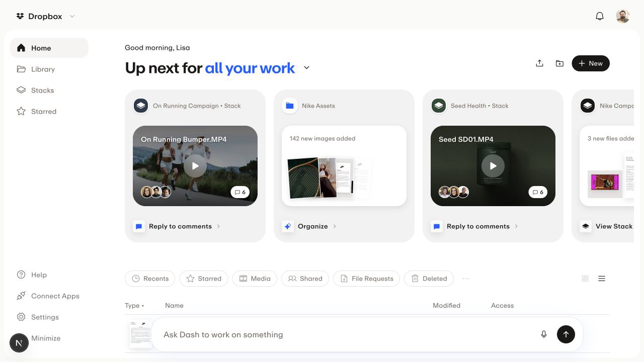The image size is (644, 362).
Task: Select the Starred filter tab
Action: (x=204, y=279)
